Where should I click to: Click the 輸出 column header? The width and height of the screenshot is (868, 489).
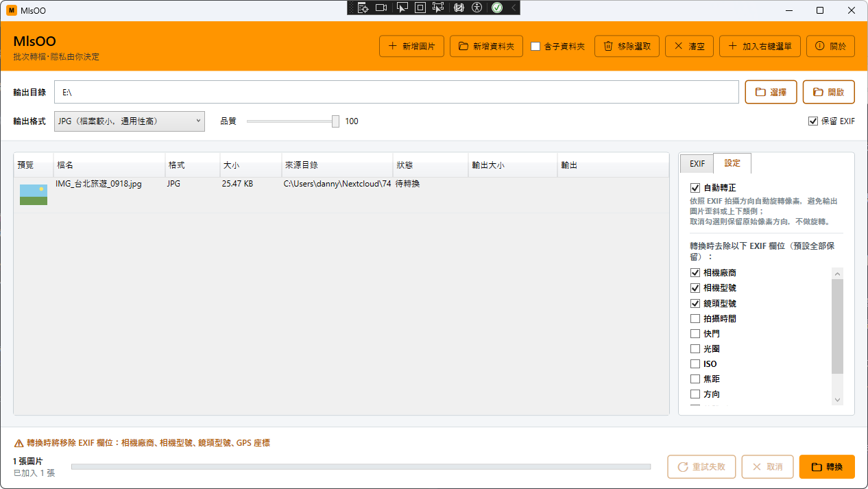coord(613,165)
